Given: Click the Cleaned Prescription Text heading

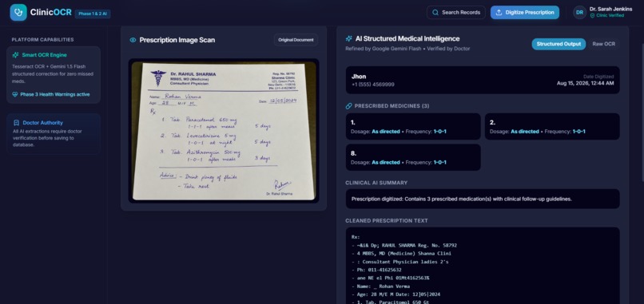Looking at the screenshot, I should tap(387, 221).
